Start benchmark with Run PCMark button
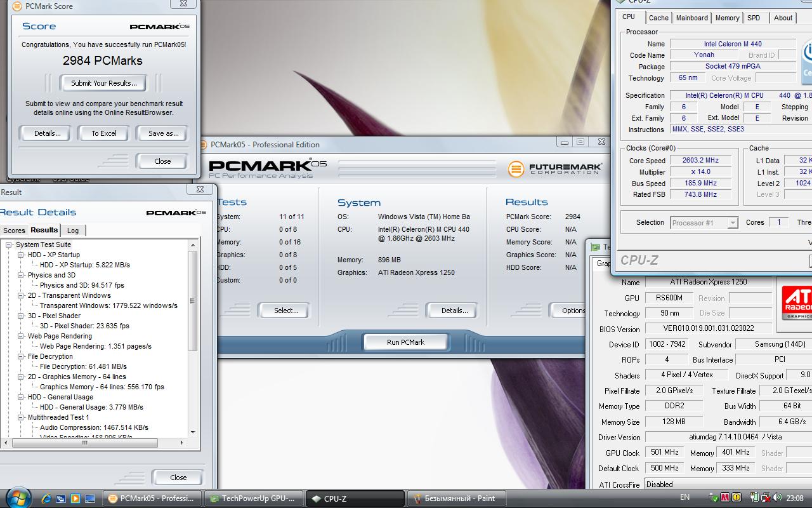This screenshot has width=812, height=508. tap(405, 342)
